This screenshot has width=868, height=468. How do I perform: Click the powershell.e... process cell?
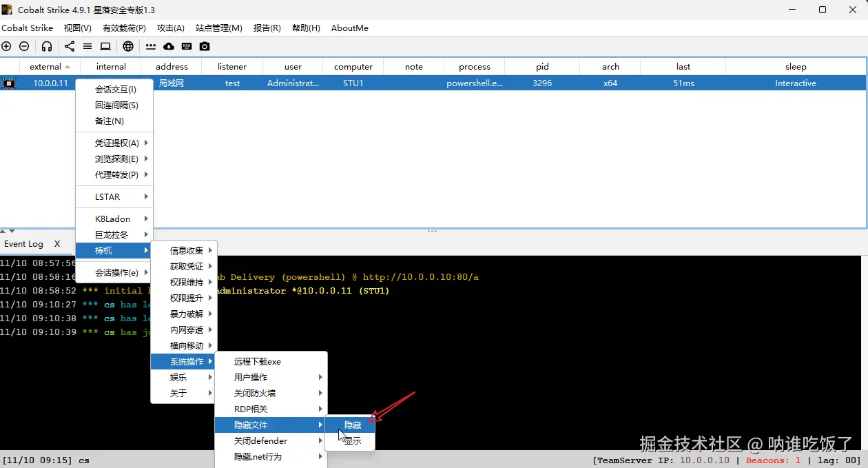[475, 83]
